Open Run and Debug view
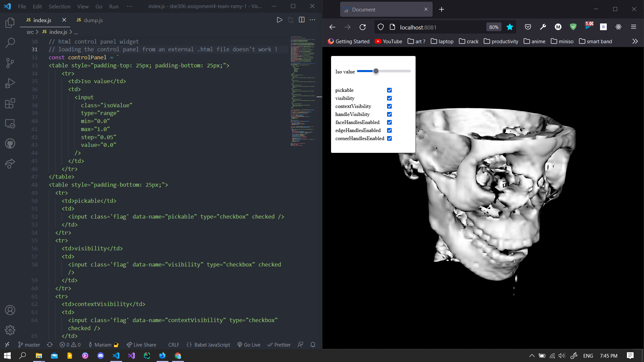Image resolution: width=644 pixels, height=362 pixels. point(10,83)
